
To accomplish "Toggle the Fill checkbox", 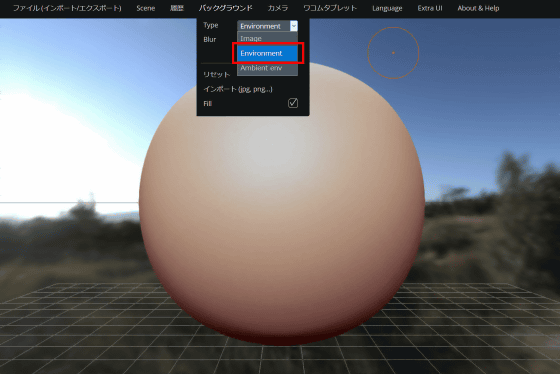I will pyautogui.click(x=293, y=103).
